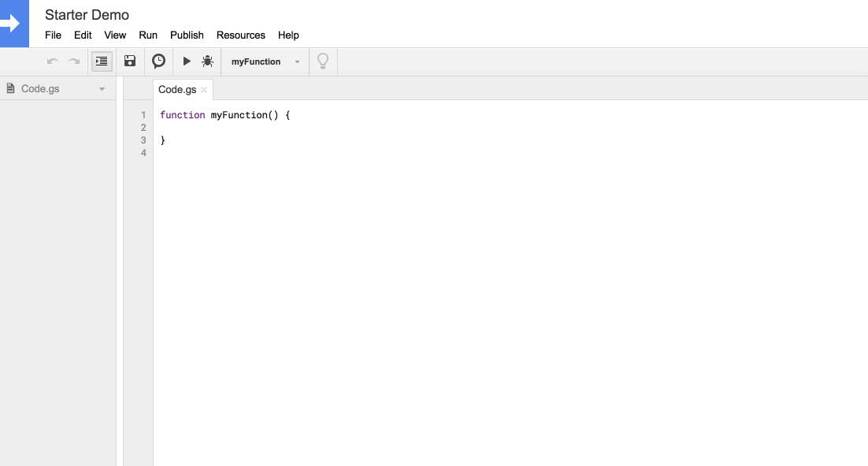Click the redo arrow icon

coord(74,62)
